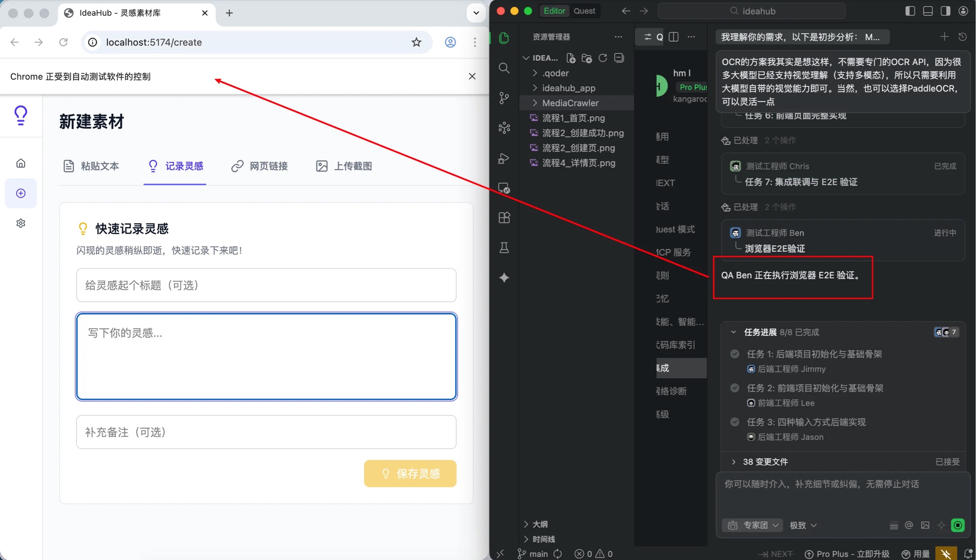
Task: Click the 给灵感起个标题 input field
Action: (266, 285)
